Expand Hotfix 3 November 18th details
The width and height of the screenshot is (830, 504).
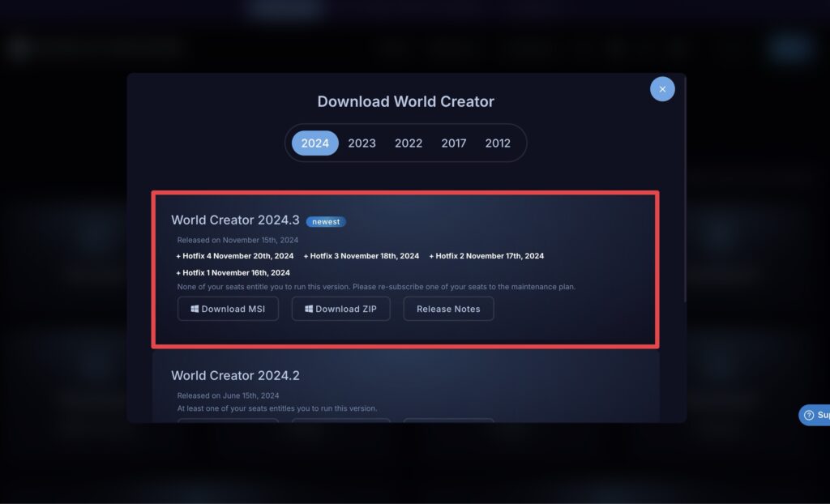[362, 256]
